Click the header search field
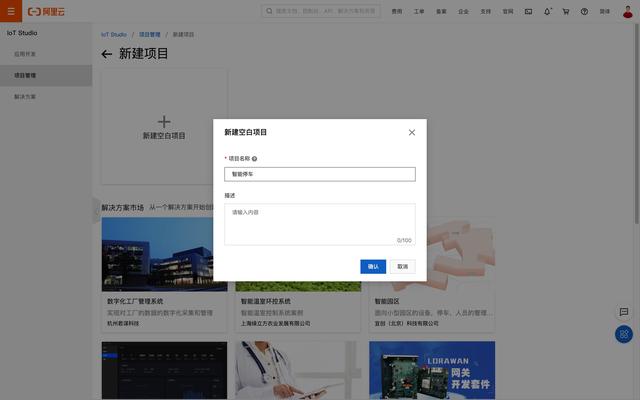 point(321,11)
